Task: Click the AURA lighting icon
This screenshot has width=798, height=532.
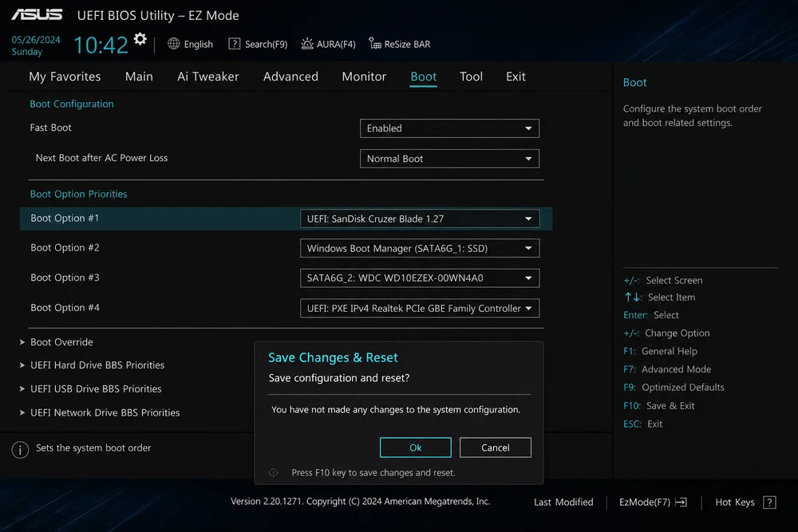Action: pos(307,44)
